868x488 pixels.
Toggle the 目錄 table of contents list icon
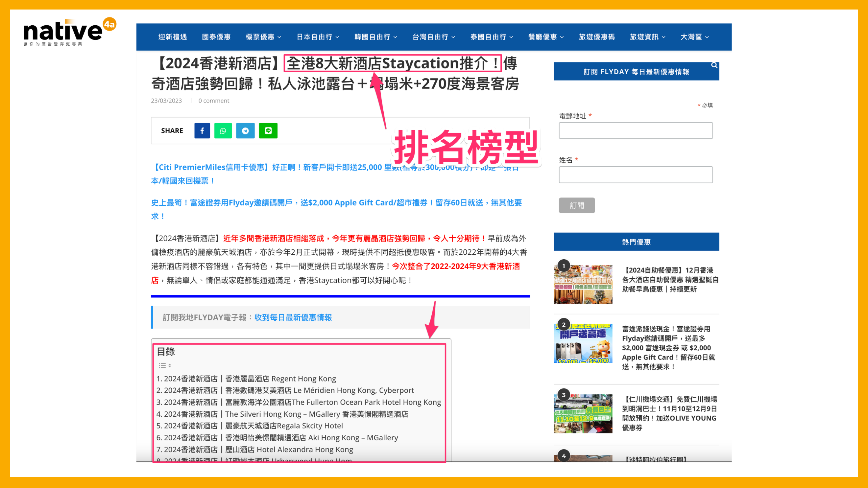165,365
